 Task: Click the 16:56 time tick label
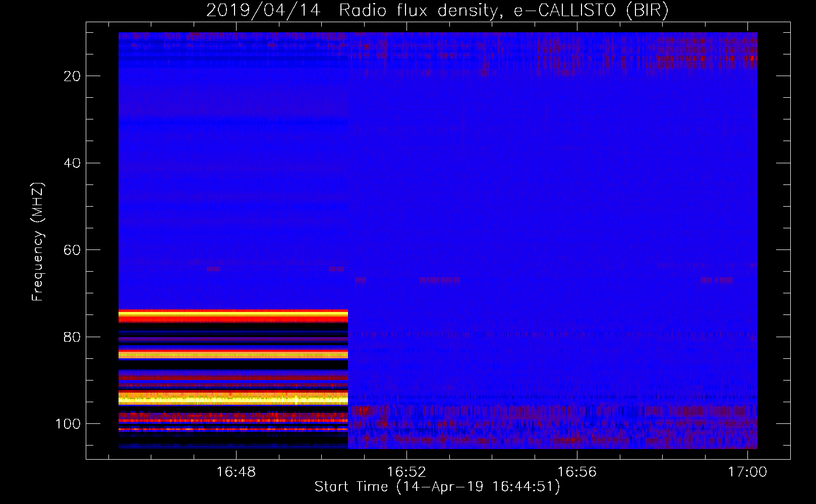point(576,472)
